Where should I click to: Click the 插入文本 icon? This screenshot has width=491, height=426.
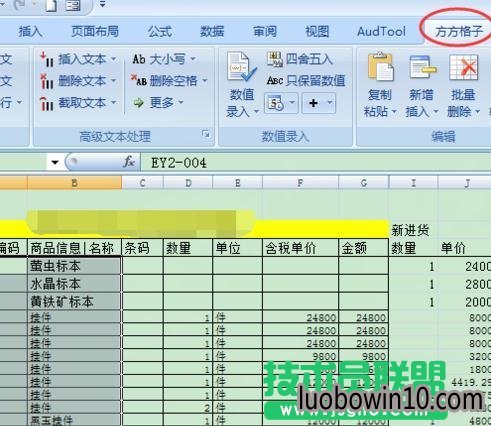click(x=47, y=59)
